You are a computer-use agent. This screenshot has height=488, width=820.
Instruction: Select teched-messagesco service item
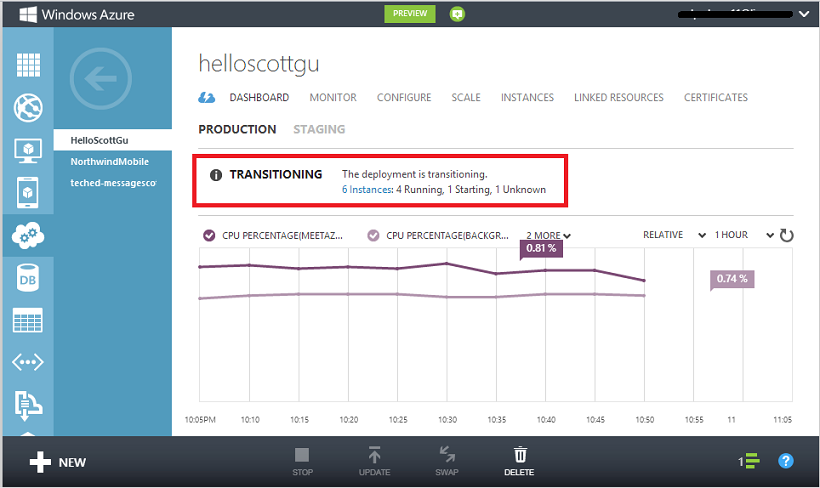click(x=112, y=183)
